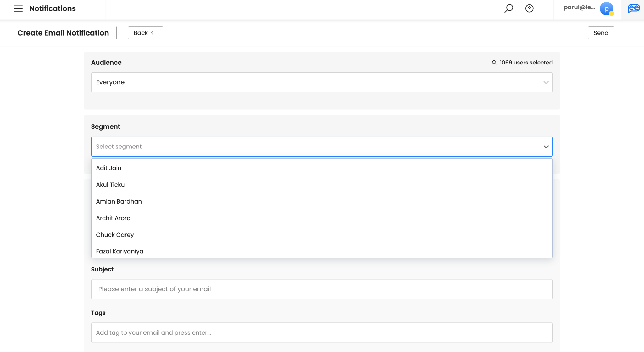Open the chat widget icon
This screenshot has width=644, height=352.
(x=633, y=8)
